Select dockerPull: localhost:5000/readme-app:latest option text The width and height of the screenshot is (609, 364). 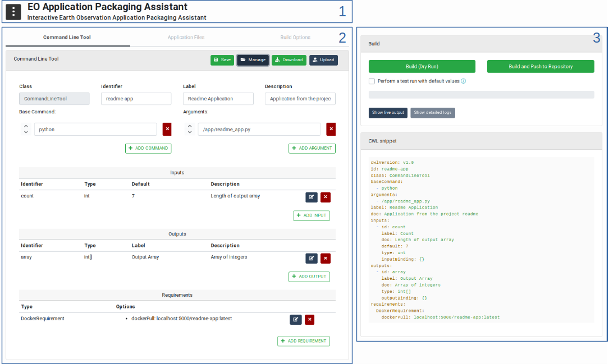[181, 319]
